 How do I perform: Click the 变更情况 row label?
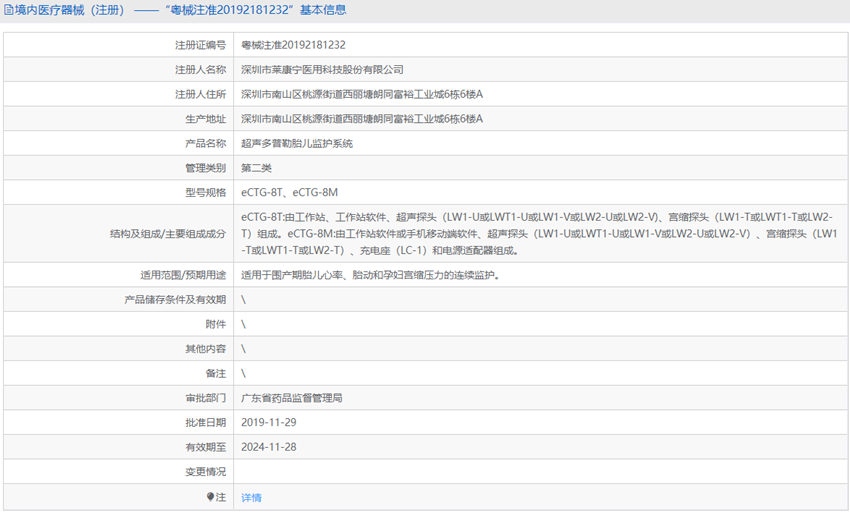205,472
